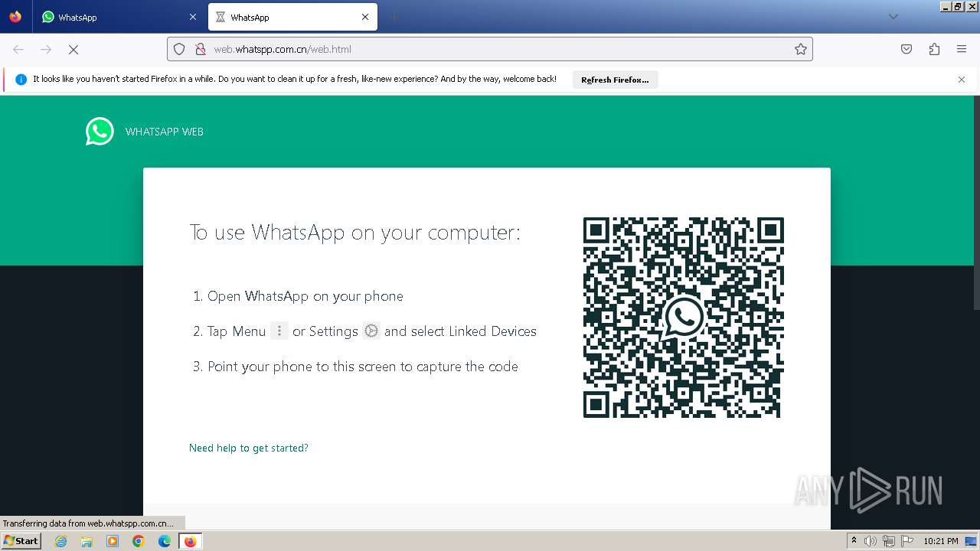Click the 'Transferring data' status text
Viewport: 980px width, 551px height.
tap(88, 523)
